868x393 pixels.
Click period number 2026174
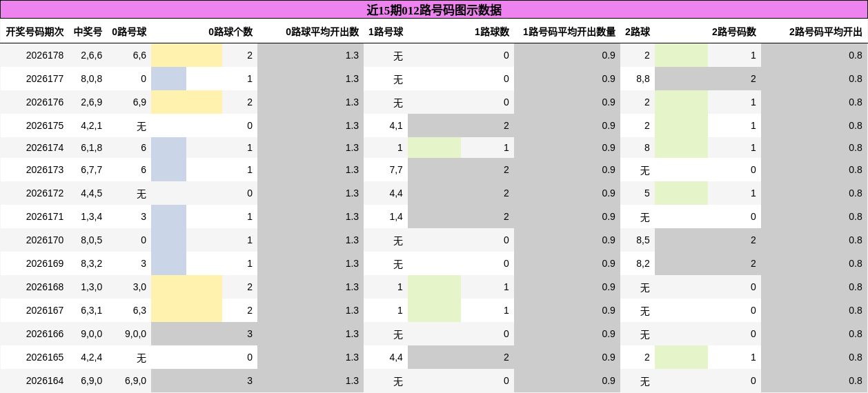point(45,148)
